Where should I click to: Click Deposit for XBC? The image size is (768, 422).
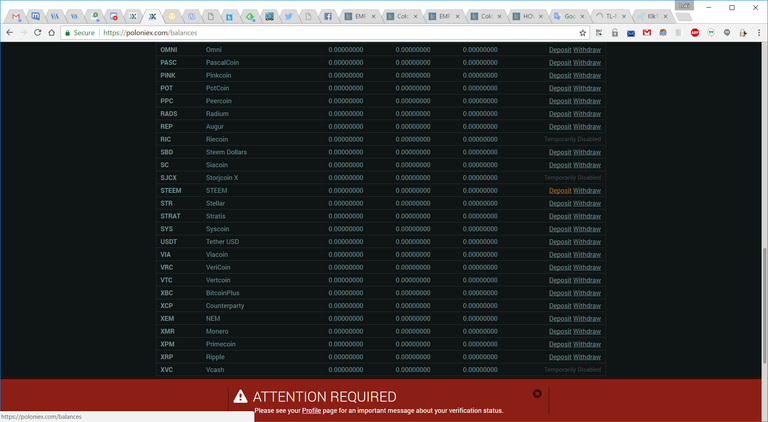[560, 293]
